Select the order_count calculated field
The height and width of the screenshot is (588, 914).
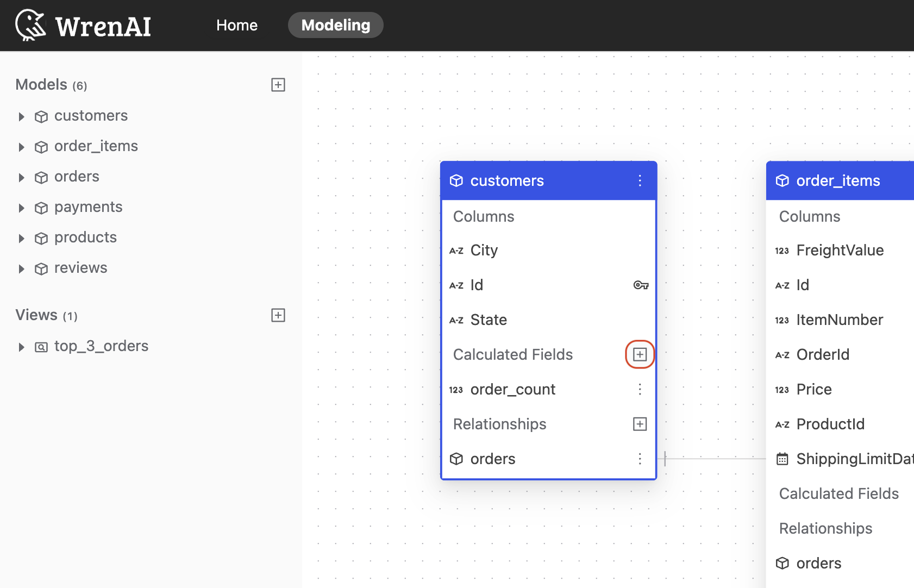[549, 389]
